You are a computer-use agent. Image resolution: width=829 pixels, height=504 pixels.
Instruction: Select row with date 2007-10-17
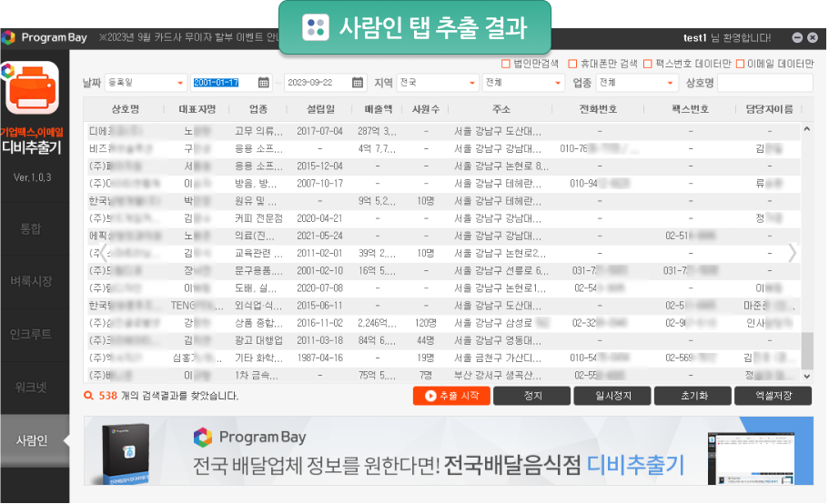(x=443, y=184)
